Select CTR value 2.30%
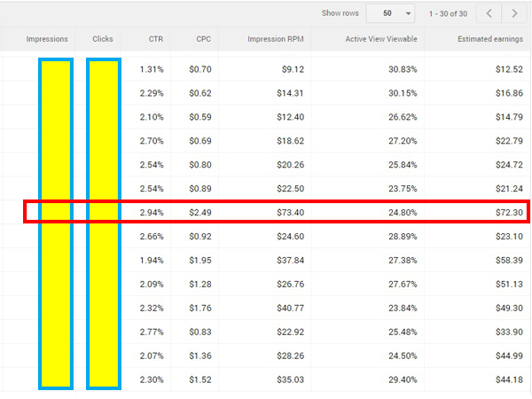 pos(152,380)
